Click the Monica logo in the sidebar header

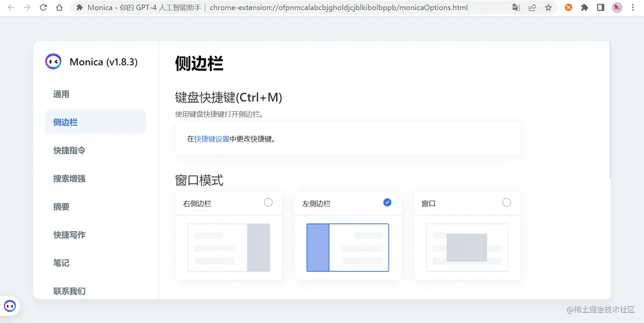(53, 62)
